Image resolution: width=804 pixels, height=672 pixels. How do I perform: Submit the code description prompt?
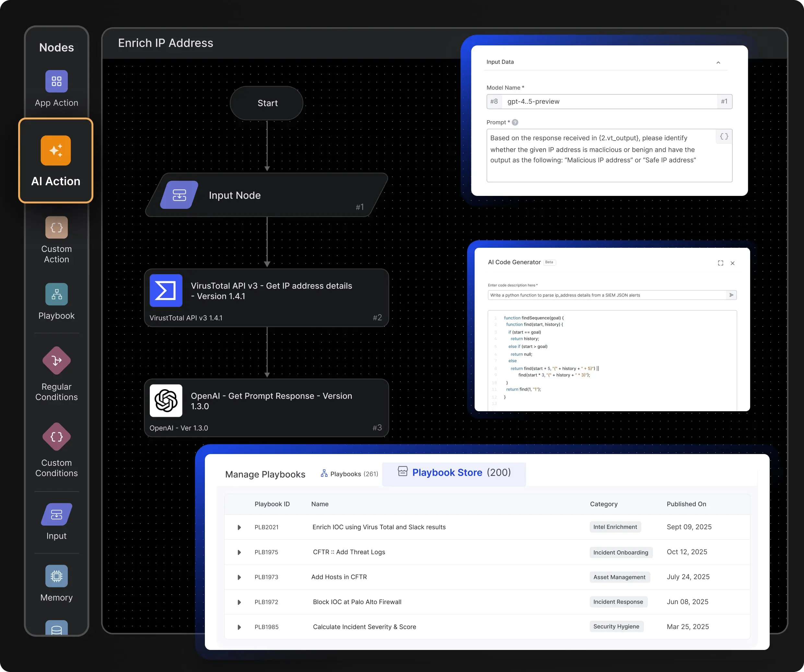[x=731, y=295]
